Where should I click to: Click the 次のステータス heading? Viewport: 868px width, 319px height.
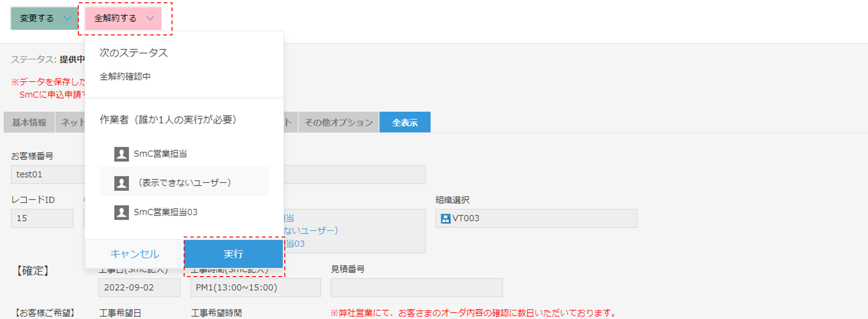[x=133, y=53]
